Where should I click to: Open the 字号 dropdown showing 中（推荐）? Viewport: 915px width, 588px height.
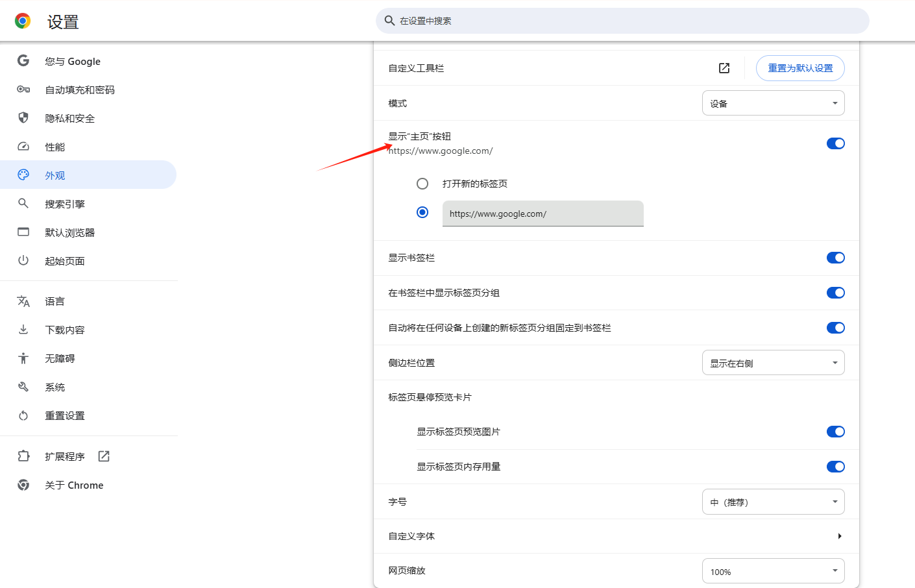pos(774,502)
